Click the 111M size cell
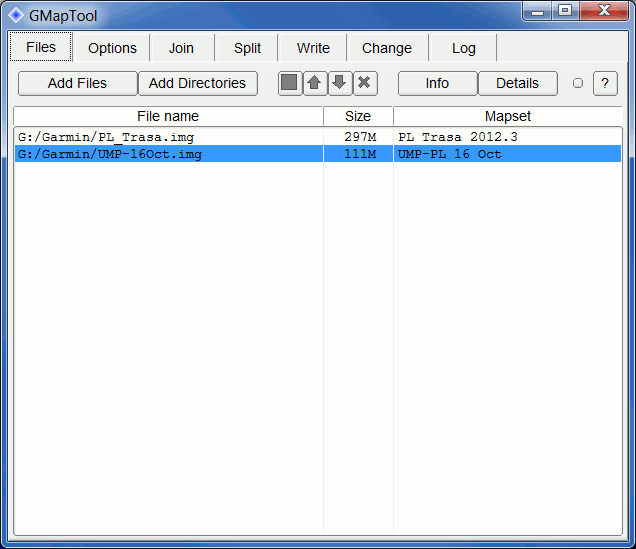The height and width of the screenshot is (549, 636). point(360,154)
